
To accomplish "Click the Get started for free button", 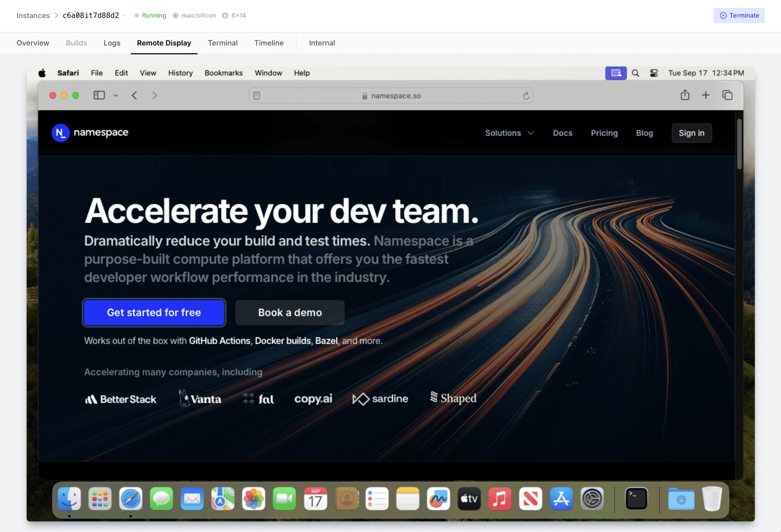I will pyautogui.click(x=154, y=312).
